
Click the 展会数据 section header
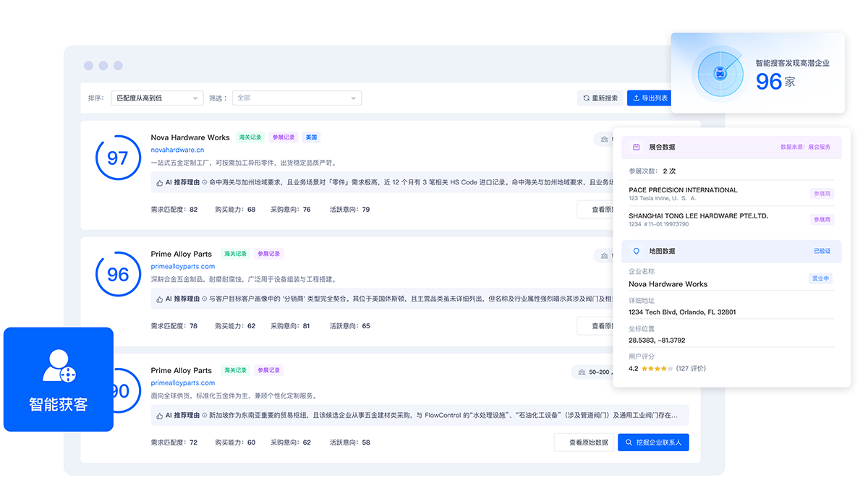731,147
